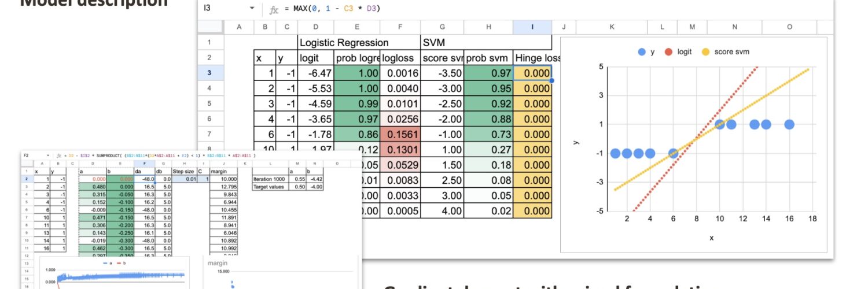The width and height of the screenshot is (868, 289).
Task: Select column I header in main sheet
Action: point(532,27)
